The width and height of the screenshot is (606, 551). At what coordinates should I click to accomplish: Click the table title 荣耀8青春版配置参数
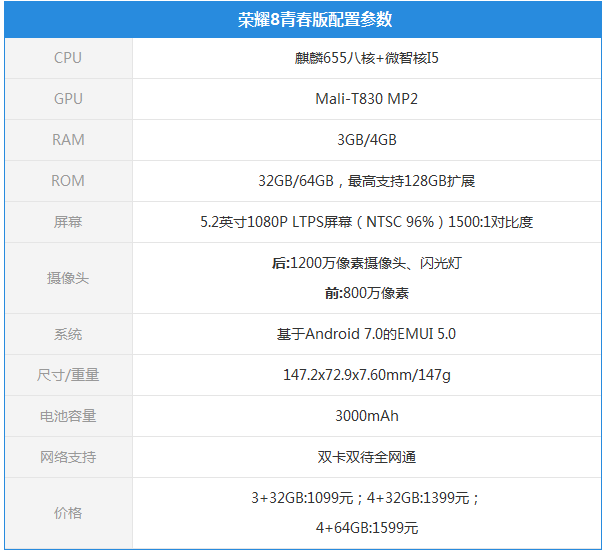tap(315, 19)
